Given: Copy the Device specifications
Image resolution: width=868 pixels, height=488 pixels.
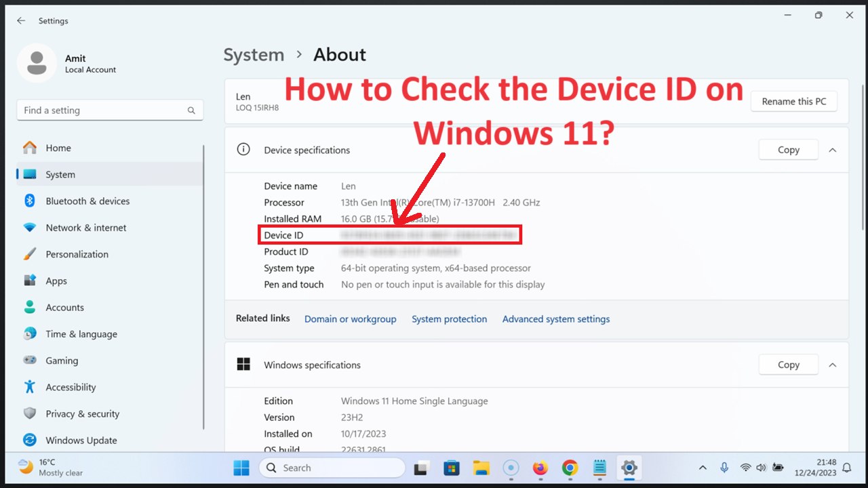Looking at the screenshot, I should click(788, 150).
